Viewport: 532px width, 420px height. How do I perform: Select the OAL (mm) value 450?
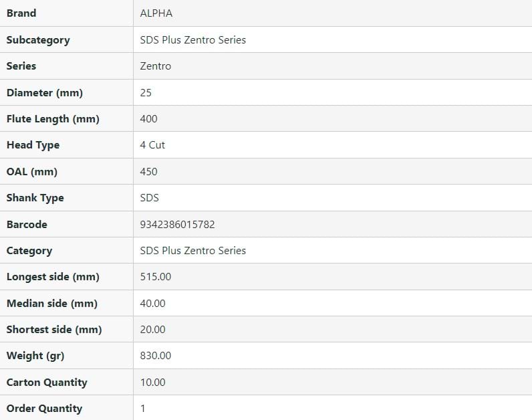(x=148, y=172)
